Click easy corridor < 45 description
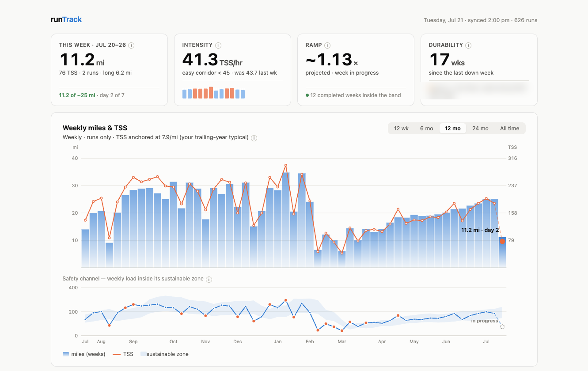The height and width of the screenshot is (371, 588). 230,73
